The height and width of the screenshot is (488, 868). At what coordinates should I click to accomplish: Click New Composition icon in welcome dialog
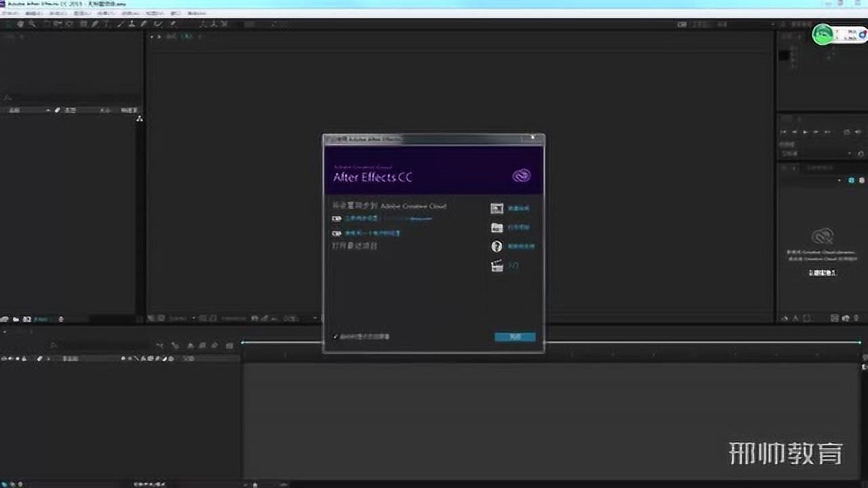(x=497, y=209)
